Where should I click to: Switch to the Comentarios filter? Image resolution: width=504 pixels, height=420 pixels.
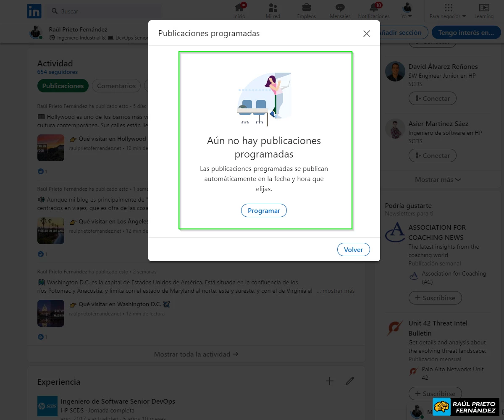(116, 86)
